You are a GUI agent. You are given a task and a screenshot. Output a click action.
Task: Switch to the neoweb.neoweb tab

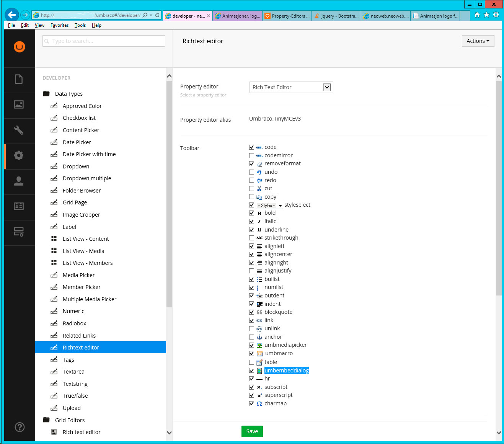click(x=386, y=16)
